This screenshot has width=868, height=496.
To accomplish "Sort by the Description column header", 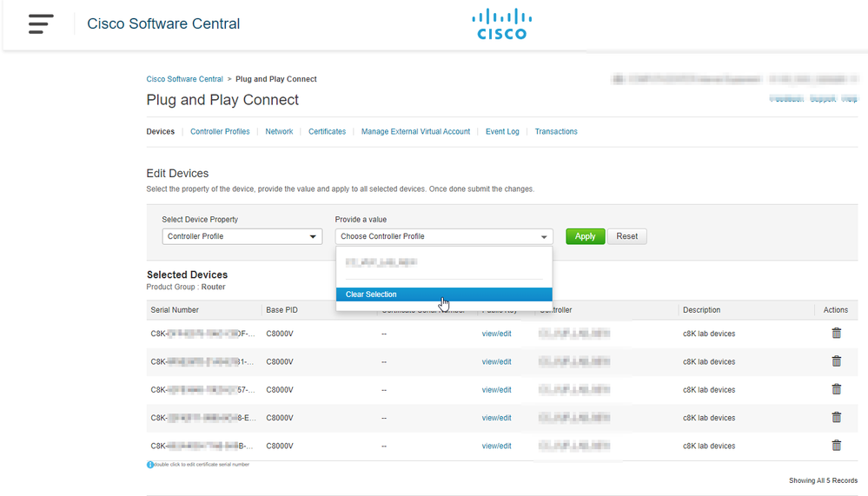I will (701, 310).
